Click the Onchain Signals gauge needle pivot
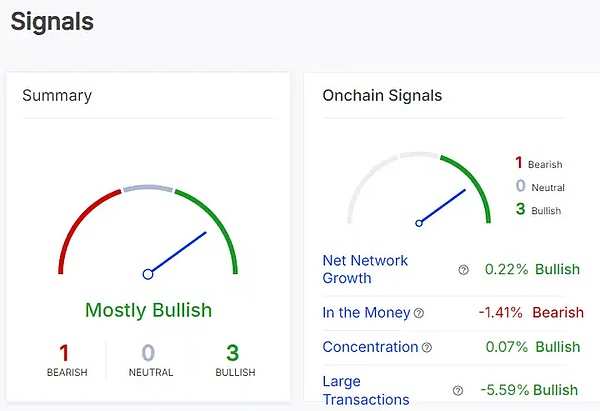Image resolution: width=600 pixels, height=411 pixels. (x=419, y=223)
